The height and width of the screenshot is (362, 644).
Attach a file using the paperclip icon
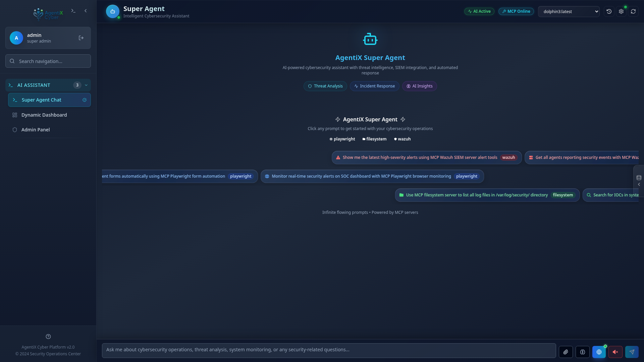tap(566, 352)
